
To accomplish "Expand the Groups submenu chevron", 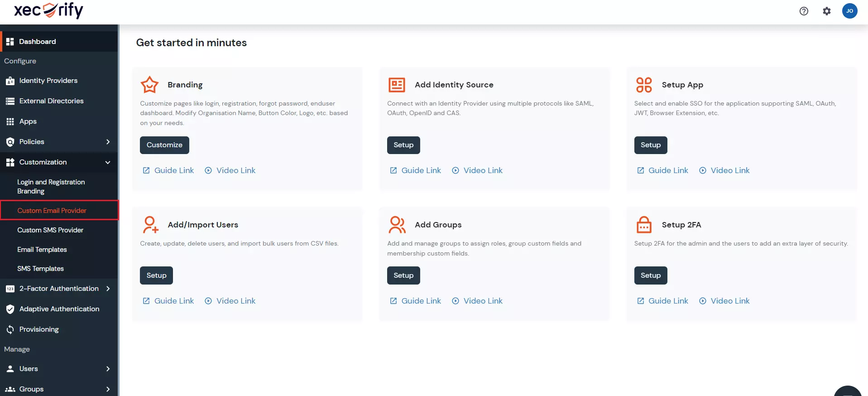I will [108, 389].
